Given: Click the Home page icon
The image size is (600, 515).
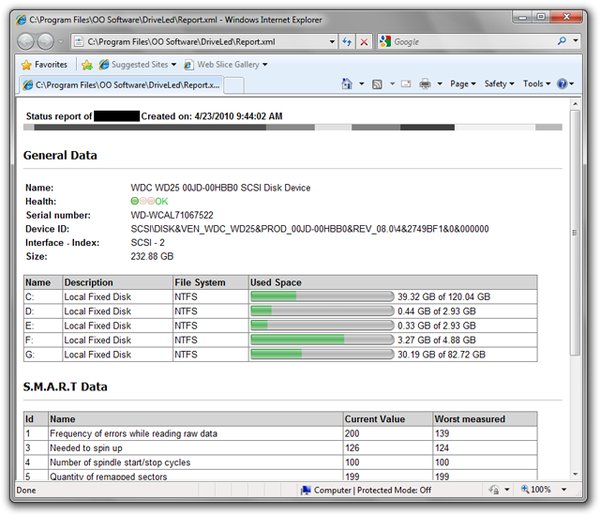Looking at the screenshot, I should click(347, 84).
